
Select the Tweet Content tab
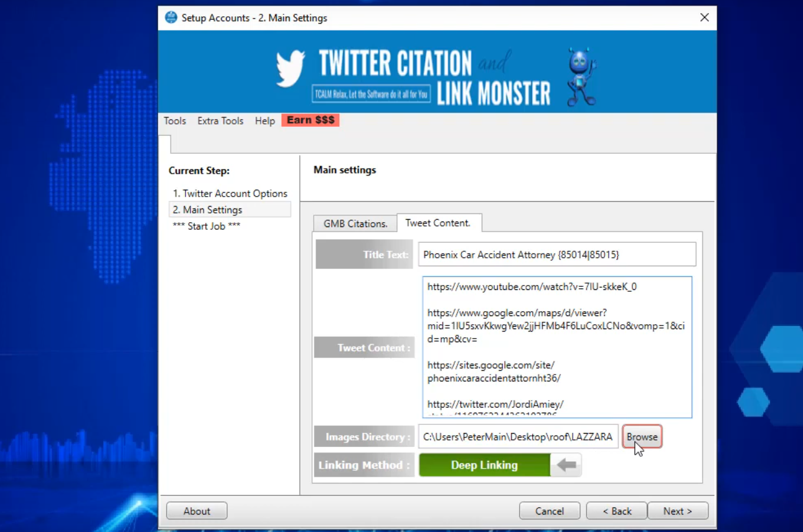tap(438, 223)
